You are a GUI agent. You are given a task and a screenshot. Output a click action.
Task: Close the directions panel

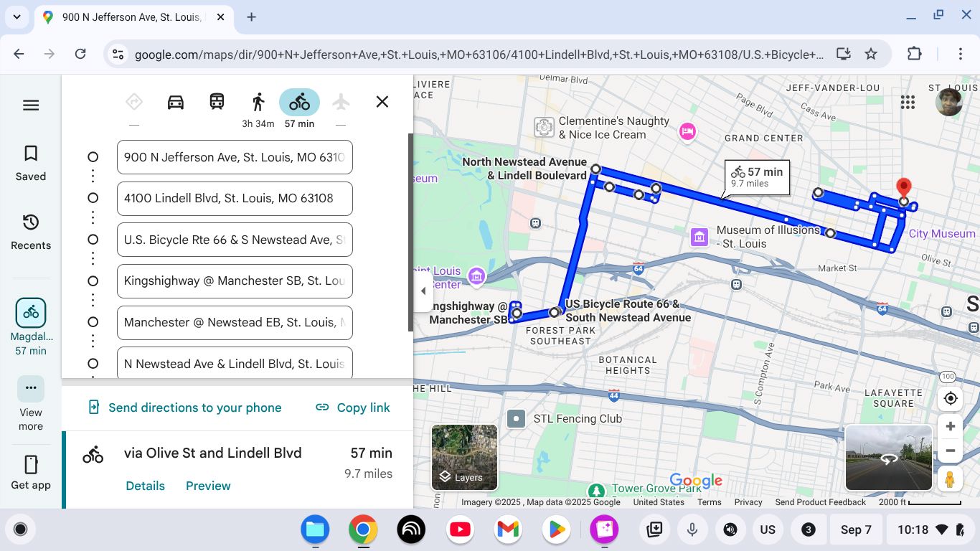[x=382, y=102]
